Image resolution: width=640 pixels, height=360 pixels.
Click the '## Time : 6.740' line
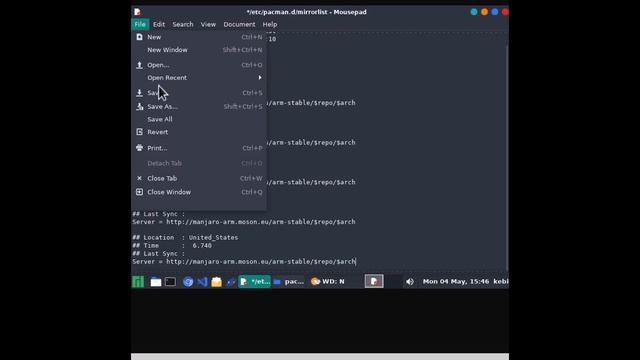click(x=172, y=246)
